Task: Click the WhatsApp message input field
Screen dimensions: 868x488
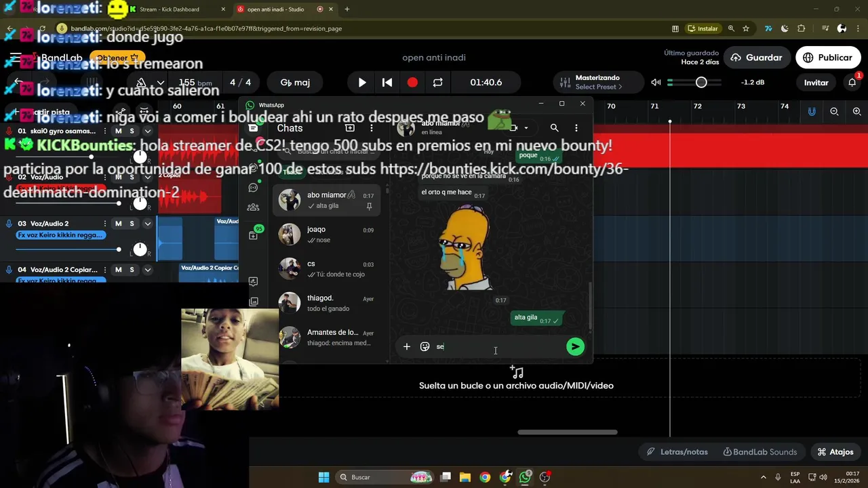Action: (498, 346)
